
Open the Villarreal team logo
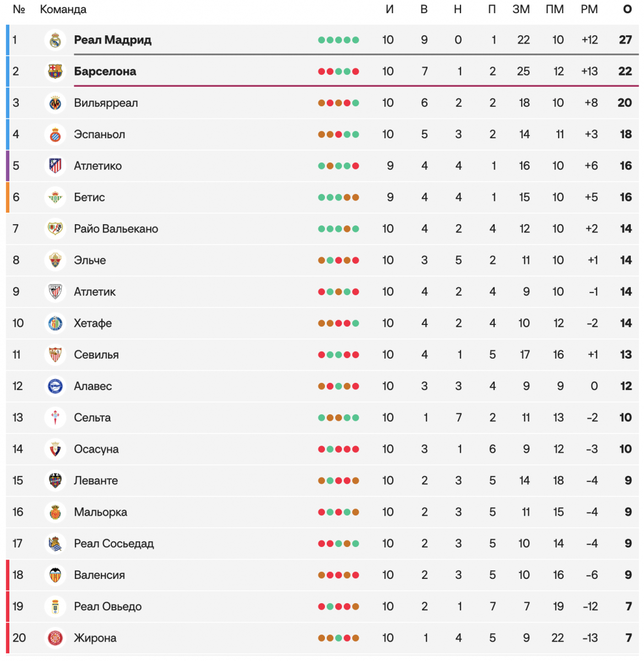[x=55, y=103]
